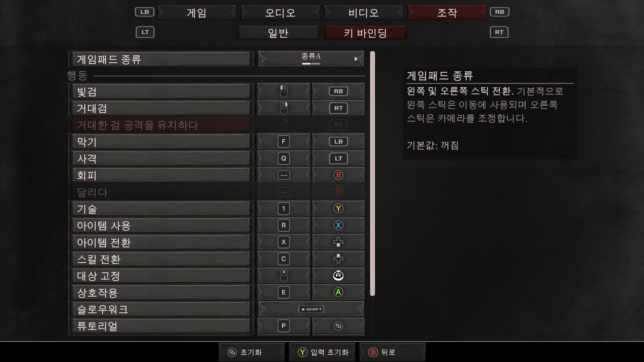Click the 초기화 button at the bottom

coord(252,352)
